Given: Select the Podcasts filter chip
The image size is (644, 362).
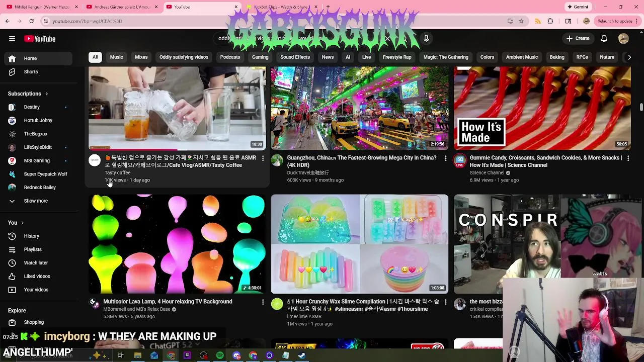Looking at the screenshot, I should point(230,57).
